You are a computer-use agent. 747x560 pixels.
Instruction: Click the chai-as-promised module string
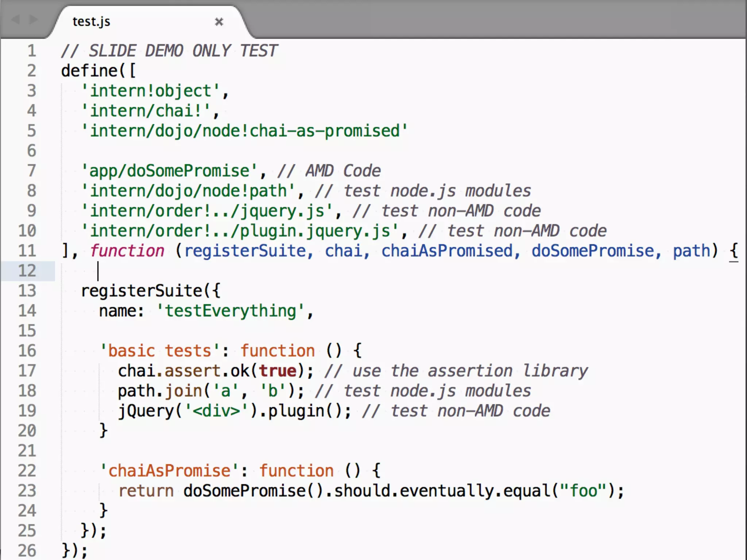(244, 131)
